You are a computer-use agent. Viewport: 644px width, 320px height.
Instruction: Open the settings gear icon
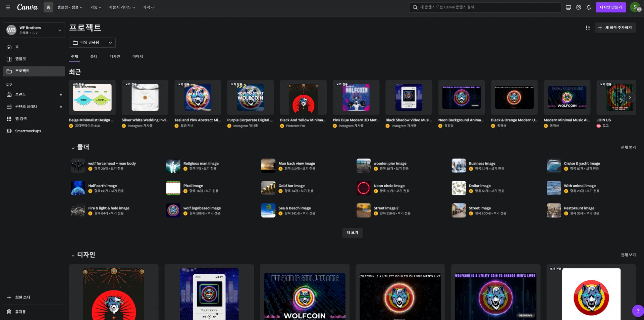[x=579, y=7]
